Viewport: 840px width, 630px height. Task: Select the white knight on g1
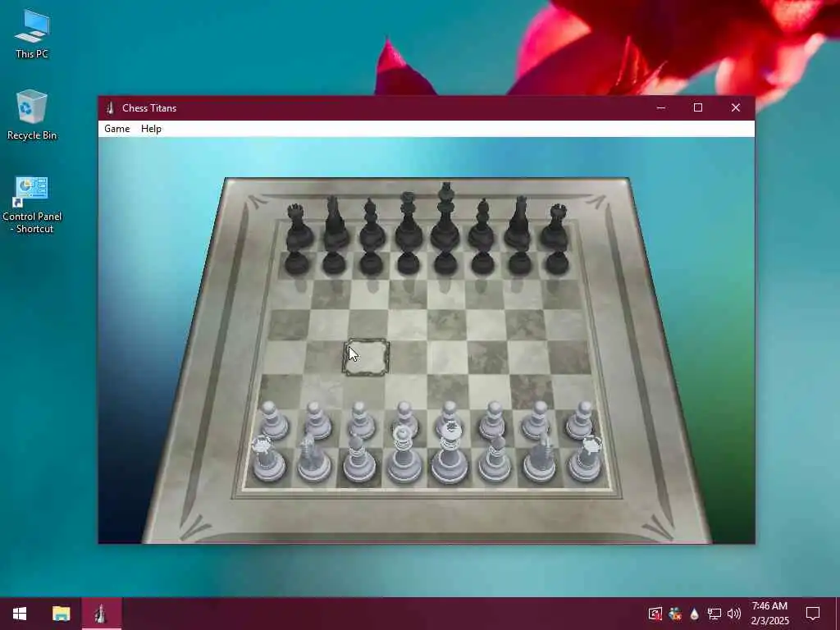[x=540, y=458]
